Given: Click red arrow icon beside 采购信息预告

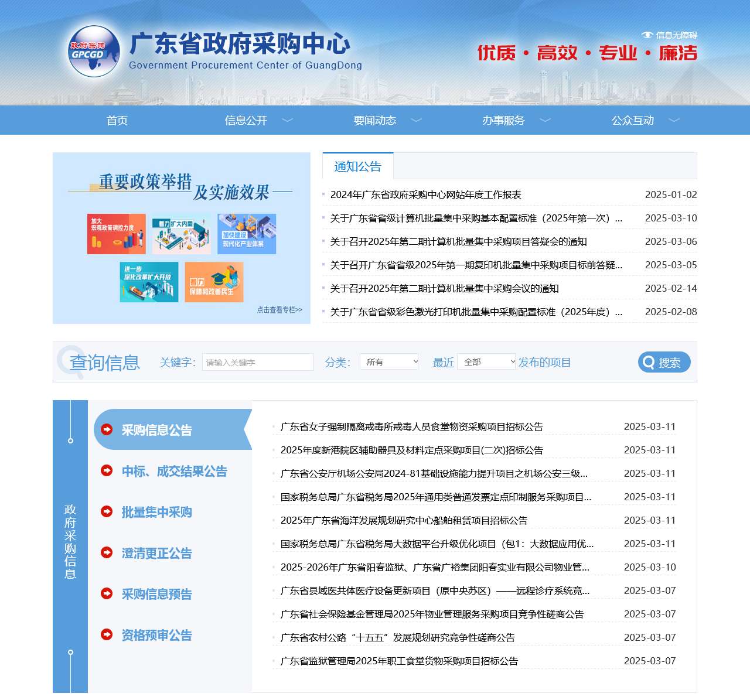Looking at the screenshot, I should [x=107, y=593].
